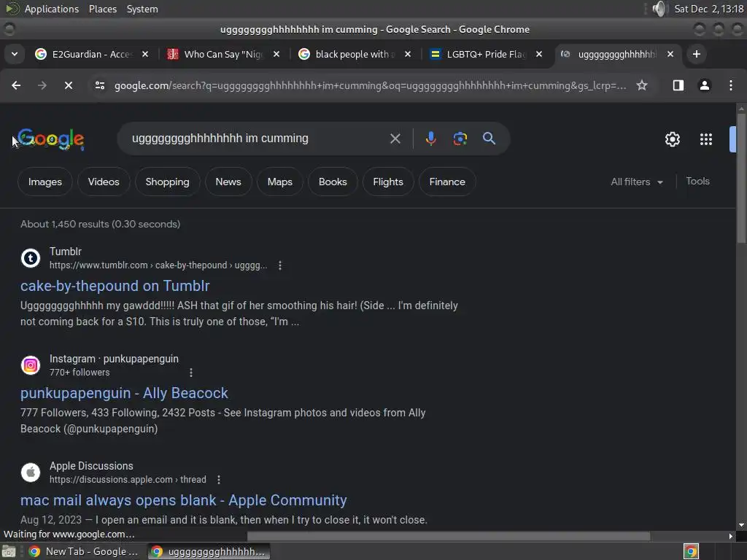747x560 pixels.
Task: Show desktop icon in bottom panel
Action: coord(9,551)
